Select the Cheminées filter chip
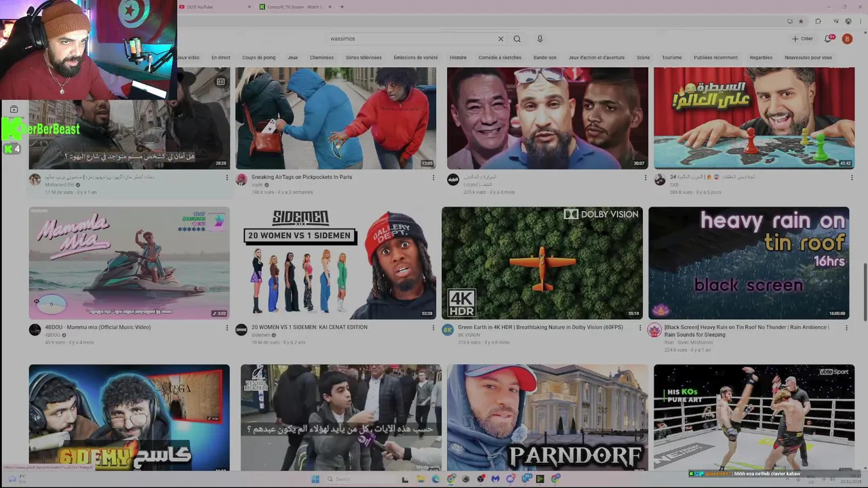The image size is (868, 488). [321, 58]
